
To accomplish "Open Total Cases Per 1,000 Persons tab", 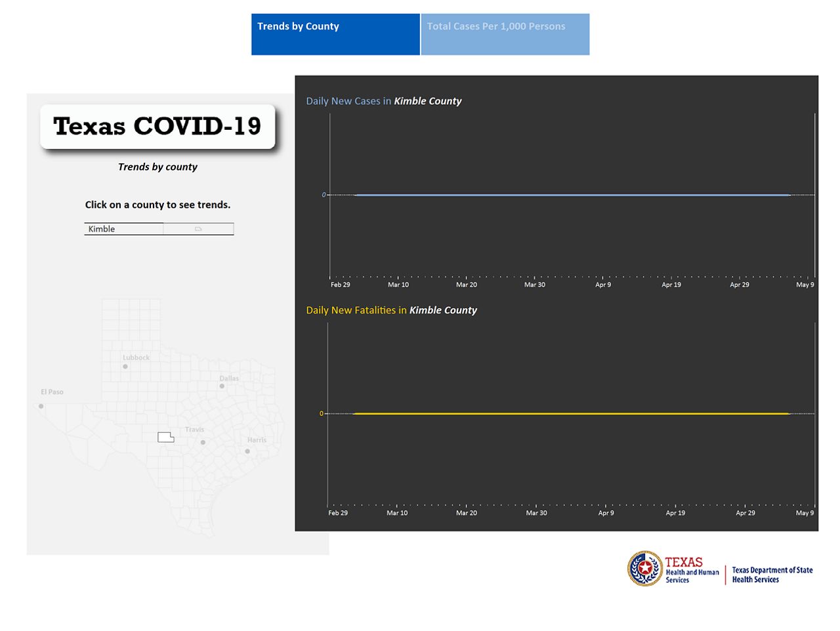I will tap(505, 34).
